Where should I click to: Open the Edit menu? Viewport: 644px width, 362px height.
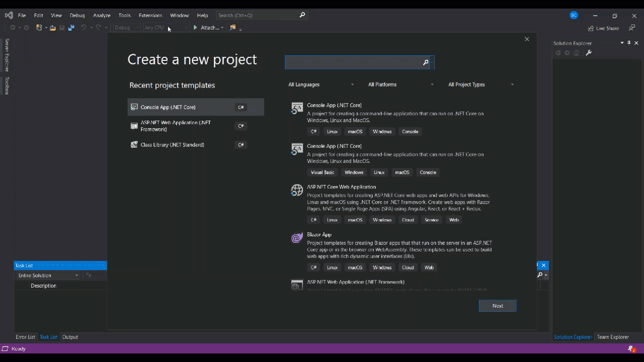(x=38, y=16)
